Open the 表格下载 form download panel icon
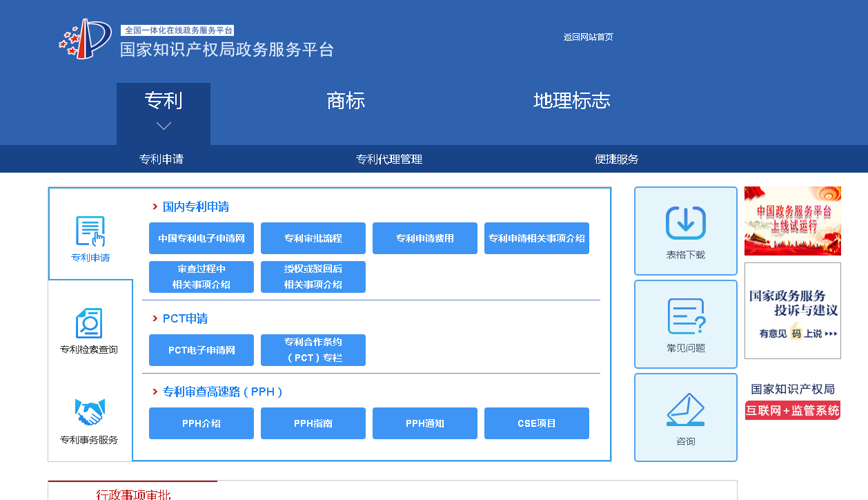This screenshot has width=868, height=500. 685,221
